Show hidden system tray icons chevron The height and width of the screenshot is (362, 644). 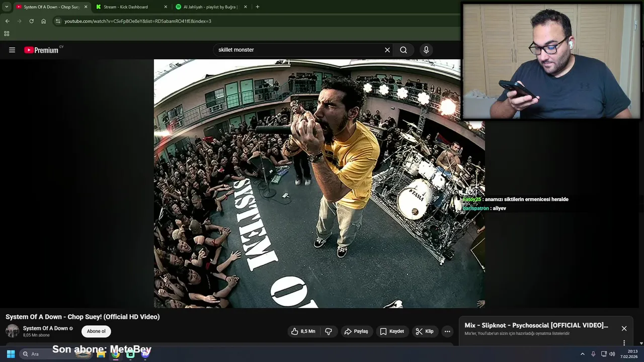point(583,354)
